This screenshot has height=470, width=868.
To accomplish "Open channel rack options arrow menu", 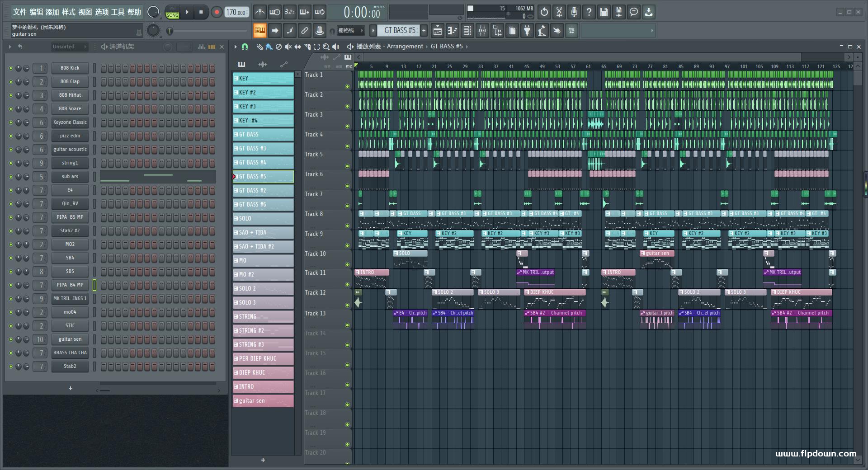I will click(x=9, y=47).
